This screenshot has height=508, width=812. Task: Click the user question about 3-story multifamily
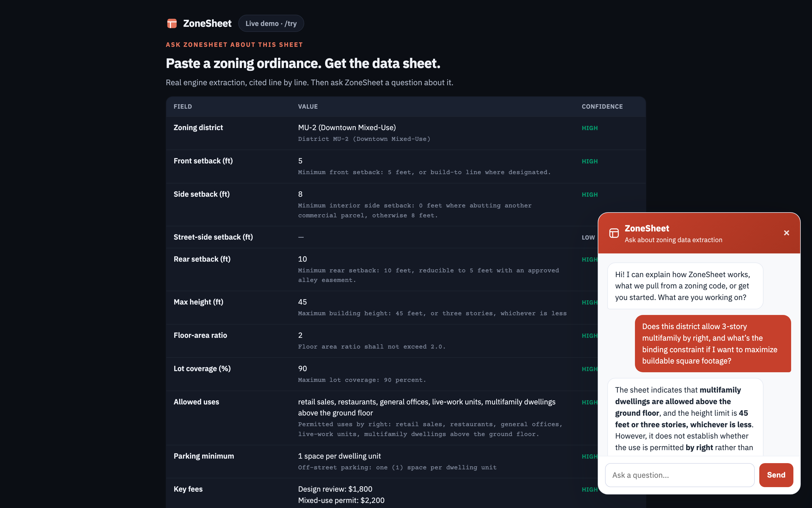pos(713,343)
